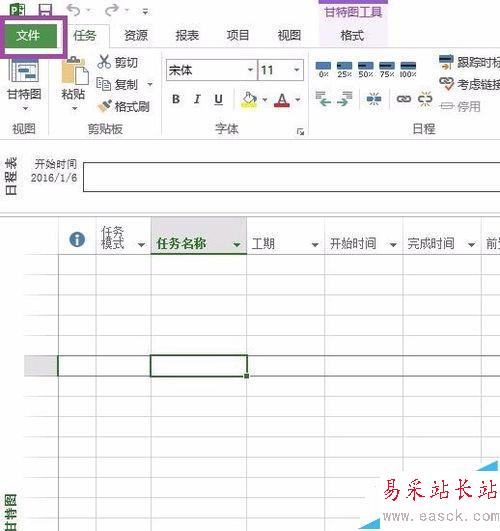Select the 任务名称 column header

click(x=199, y=236)
